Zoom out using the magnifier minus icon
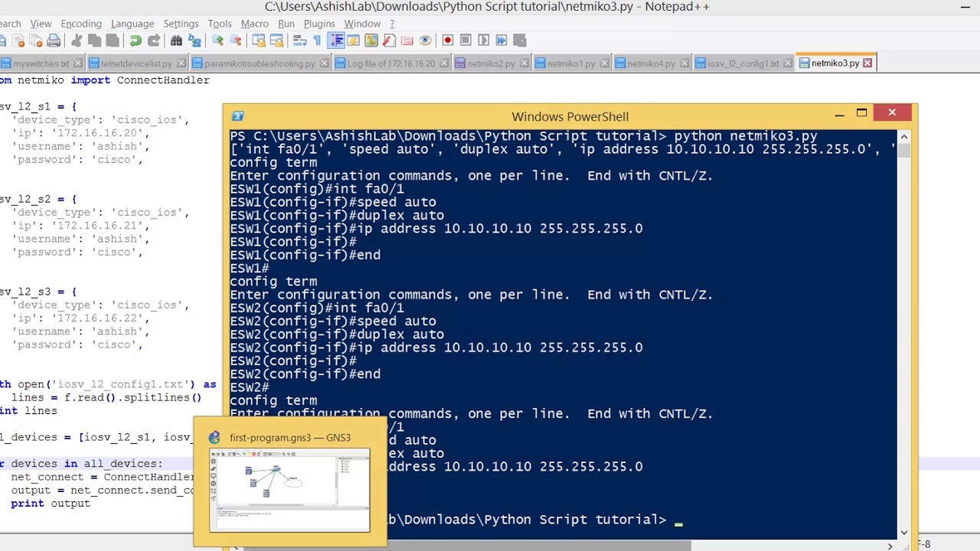 click(235, 40)
